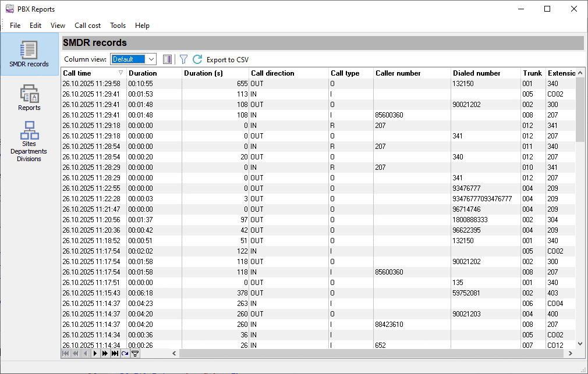Click the vertical scrollbar down arrow
Screen dimensions: 588x374
580,343
